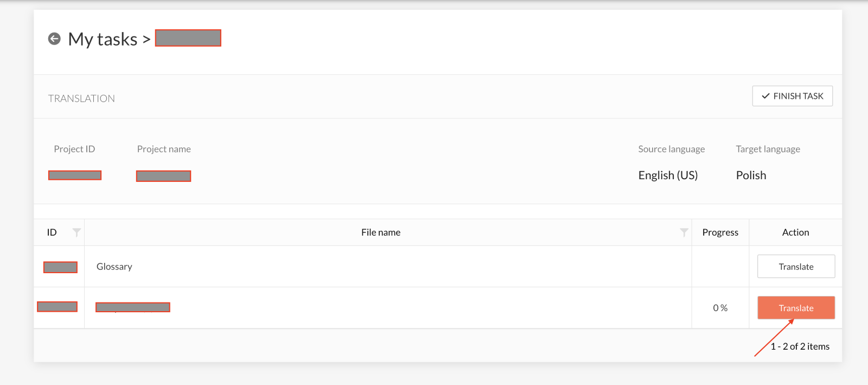Go to the My tasks breadcrumb
This screenshot has height=385, width=868.
click(103, 39)
